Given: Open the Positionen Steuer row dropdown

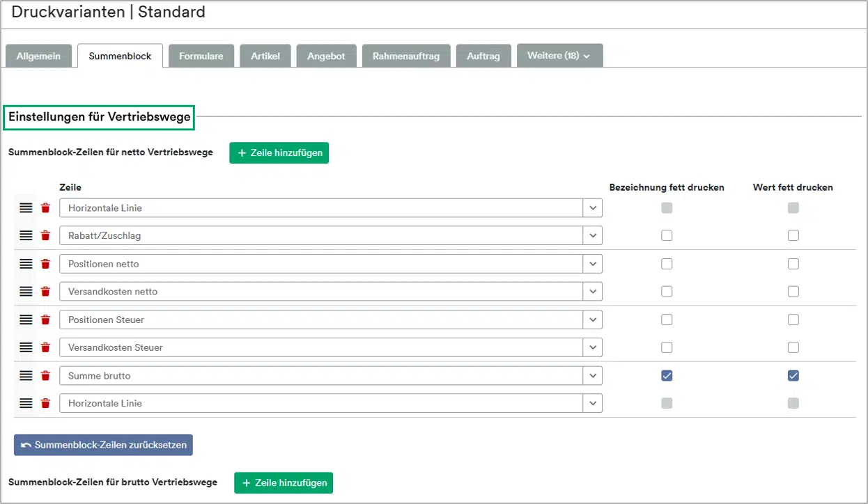Looking at the screenshot, I should point(592,320).
